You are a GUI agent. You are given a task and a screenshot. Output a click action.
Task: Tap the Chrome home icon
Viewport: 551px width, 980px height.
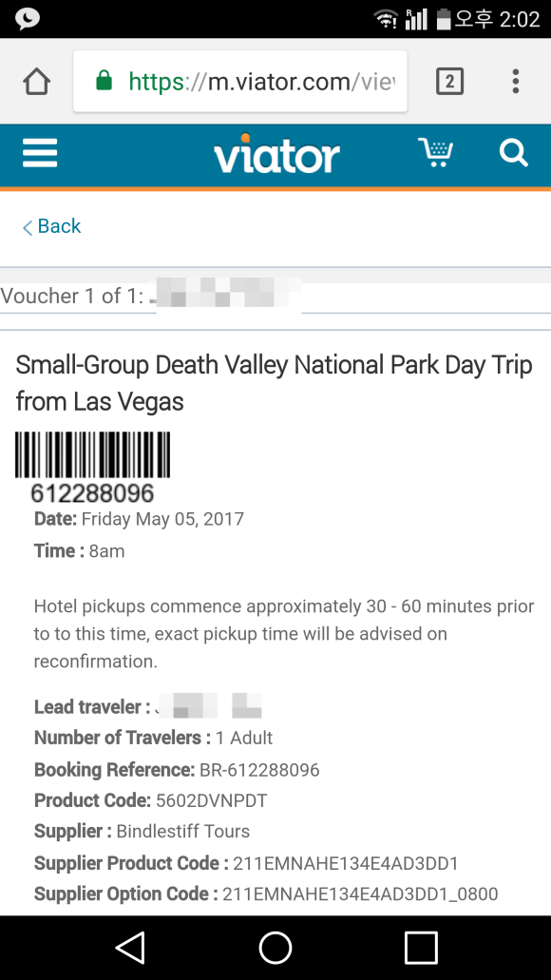(36, 81)
